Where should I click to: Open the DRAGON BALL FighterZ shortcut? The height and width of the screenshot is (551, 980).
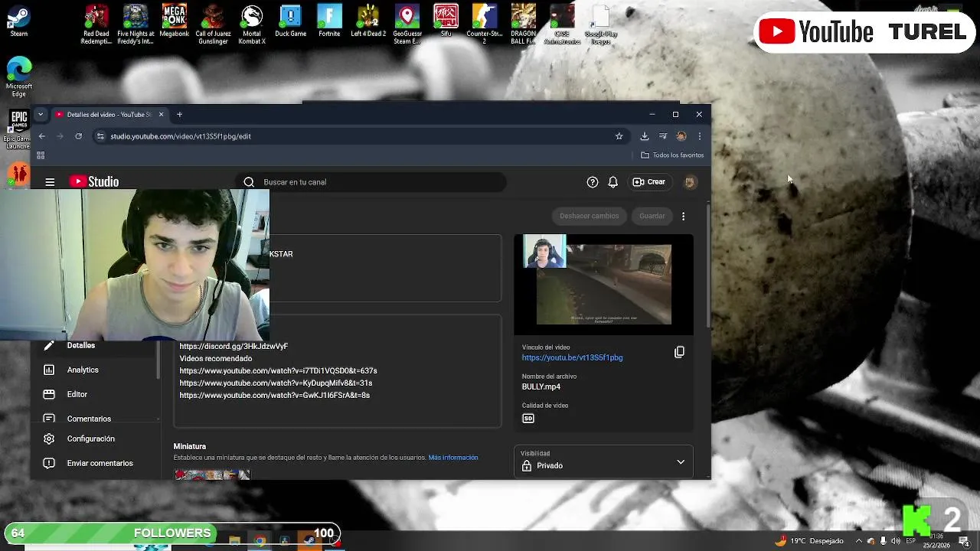(524, 24)
